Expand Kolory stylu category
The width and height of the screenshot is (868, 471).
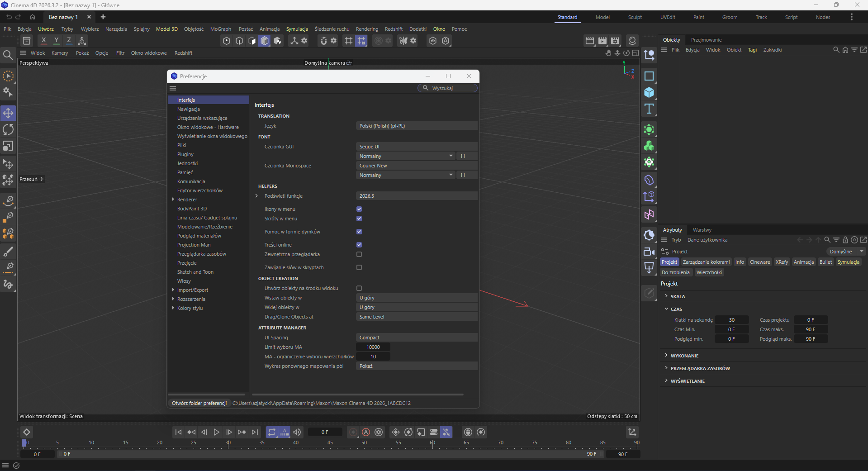click(173, 308)
